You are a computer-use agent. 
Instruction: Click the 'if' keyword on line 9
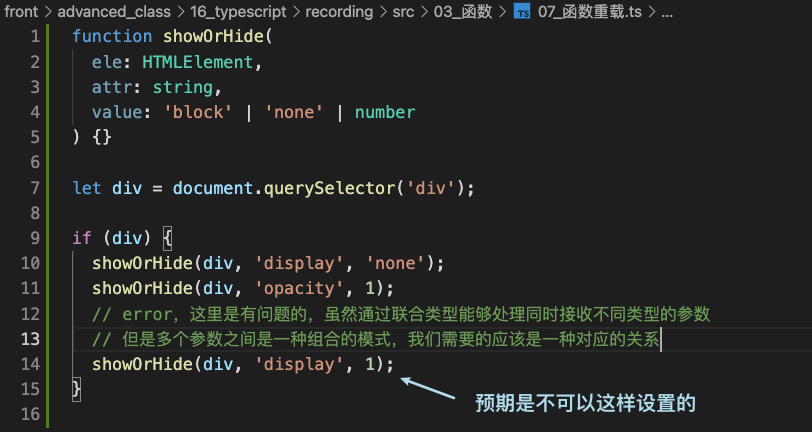point(82,238)
